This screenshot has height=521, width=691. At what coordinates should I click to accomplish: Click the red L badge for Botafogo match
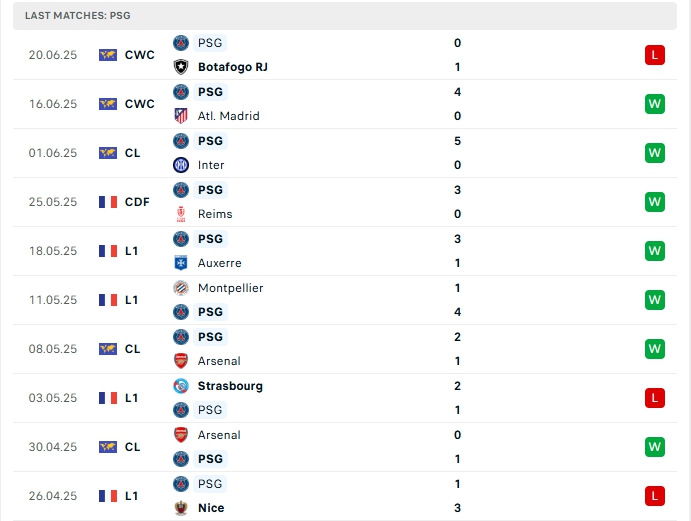click(655, 55)
